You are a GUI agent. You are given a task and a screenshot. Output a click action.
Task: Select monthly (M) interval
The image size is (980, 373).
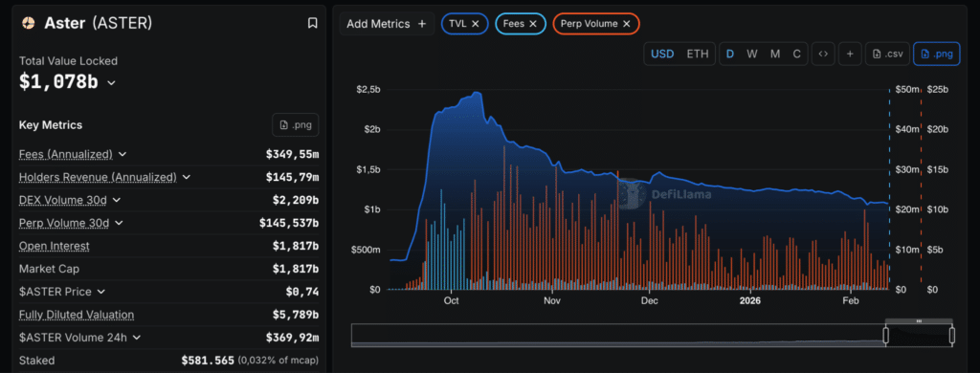pyautogui.click(x=775, y=54)
